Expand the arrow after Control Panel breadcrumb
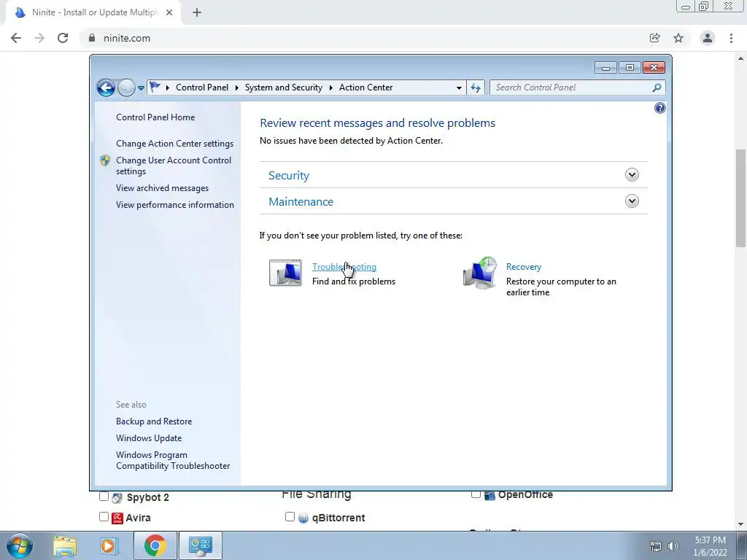Image resolution: width=747 pixels, height=560 pixels. click(237, 87)
